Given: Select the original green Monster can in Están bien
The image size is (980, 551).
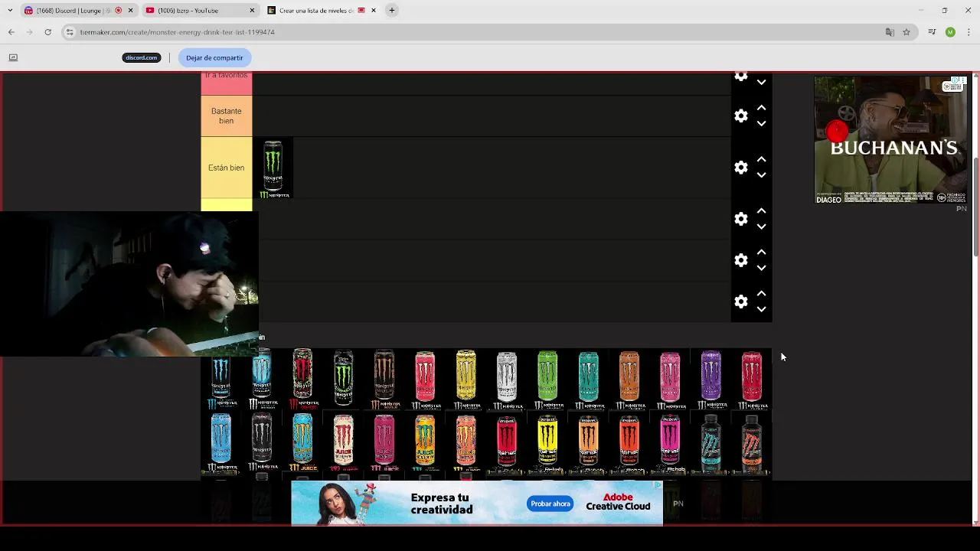Looking at the screenshot, I should pyautogui.click(x=273, y=168).
